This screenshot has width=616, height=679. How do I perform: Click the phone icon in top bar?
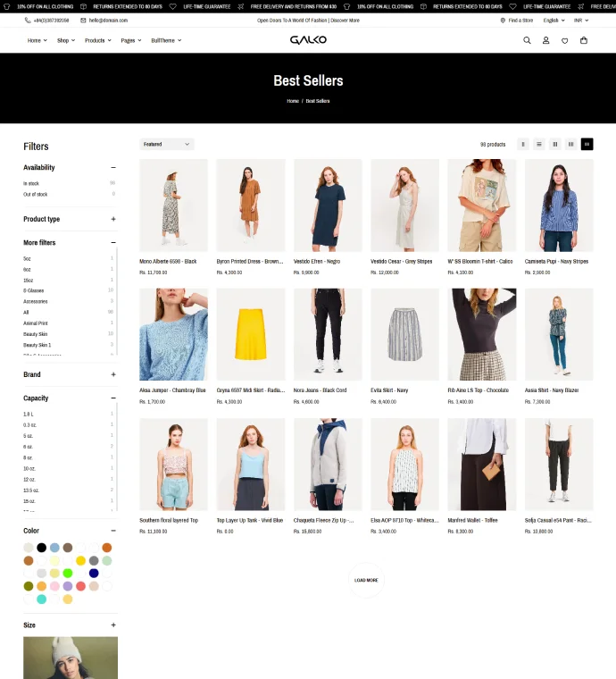28,21
